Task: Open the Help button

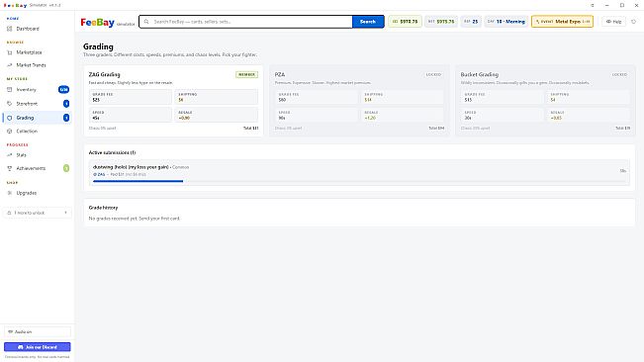Action: point(613,22)
